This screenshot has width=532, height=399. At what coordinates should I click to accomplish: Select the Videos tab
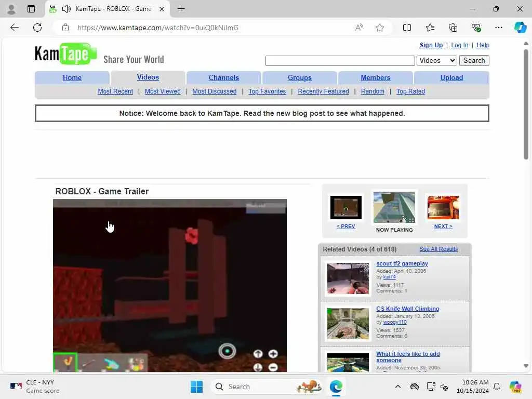148,77
